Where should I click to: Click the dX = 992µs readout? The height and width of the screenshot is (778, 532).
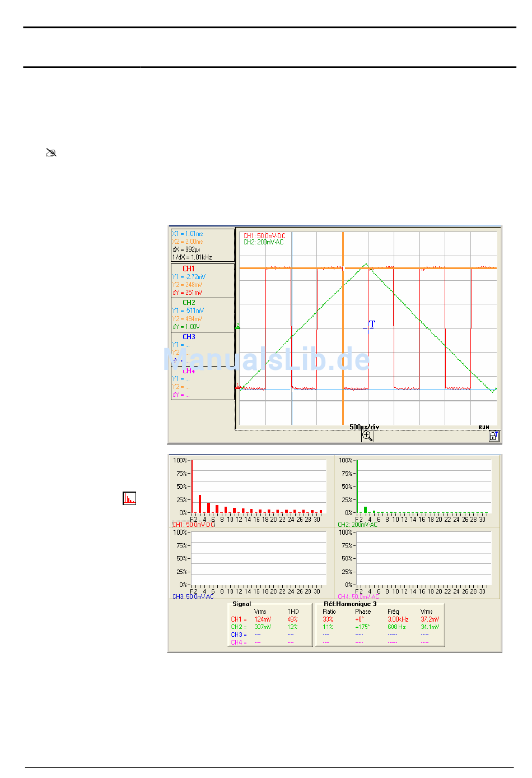pyautogui.click(x=186, y=249)
